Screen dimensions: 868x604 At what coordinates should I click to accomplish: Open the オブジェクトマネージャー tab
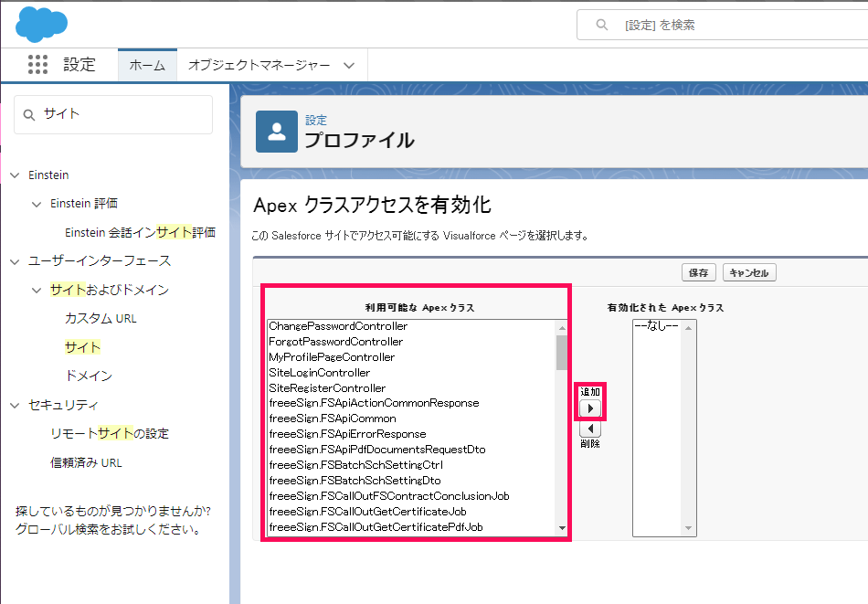tap(259, 65)
